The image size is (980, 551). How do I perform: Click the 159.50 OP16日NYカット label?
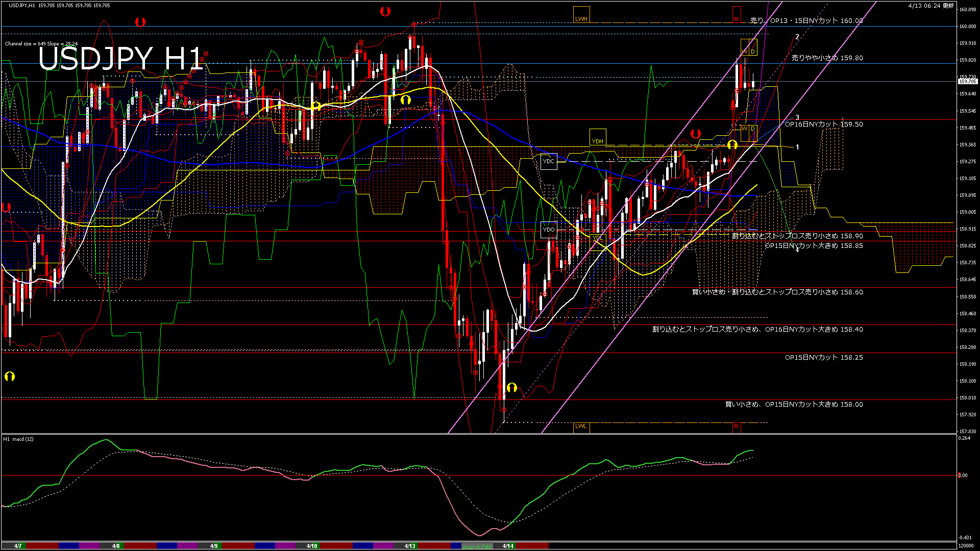(x=823, y=124)
